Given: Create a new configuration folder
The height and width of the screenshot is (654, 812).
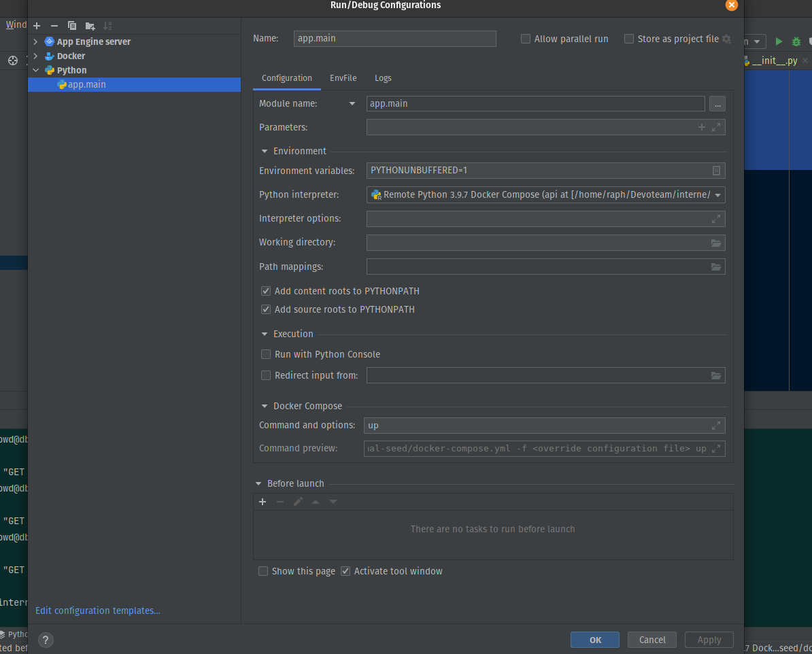Looking at the screenshot, I should point(90,26).
